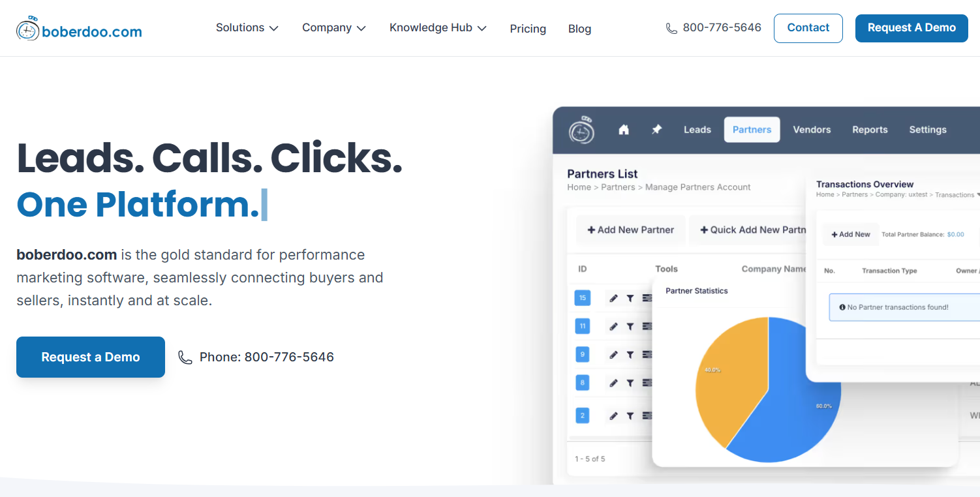Click the pin icon in the dashboard preview
This screenshot has height=497, width=980.
(x=657, y=130)
